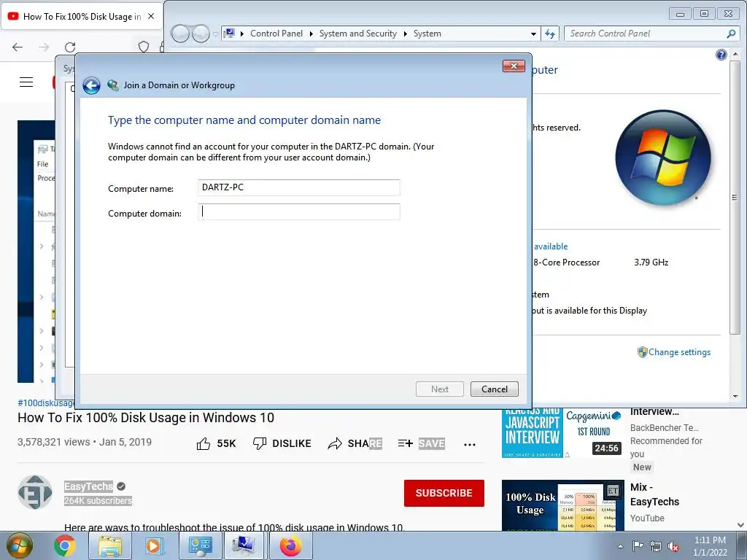Screen dimensions: 747x560
Task: Open the Windows Start menu orb
Action: pos(20,545)
